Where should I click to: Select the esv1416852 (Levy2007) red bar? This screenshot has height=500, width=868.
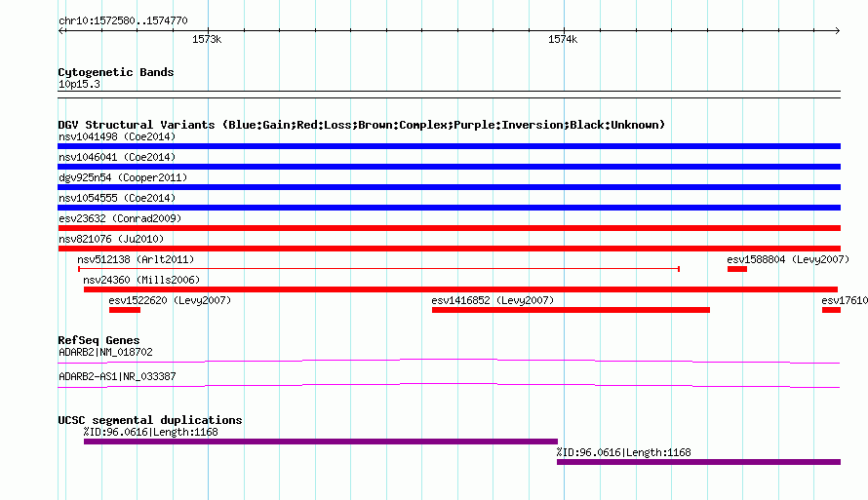571,310
